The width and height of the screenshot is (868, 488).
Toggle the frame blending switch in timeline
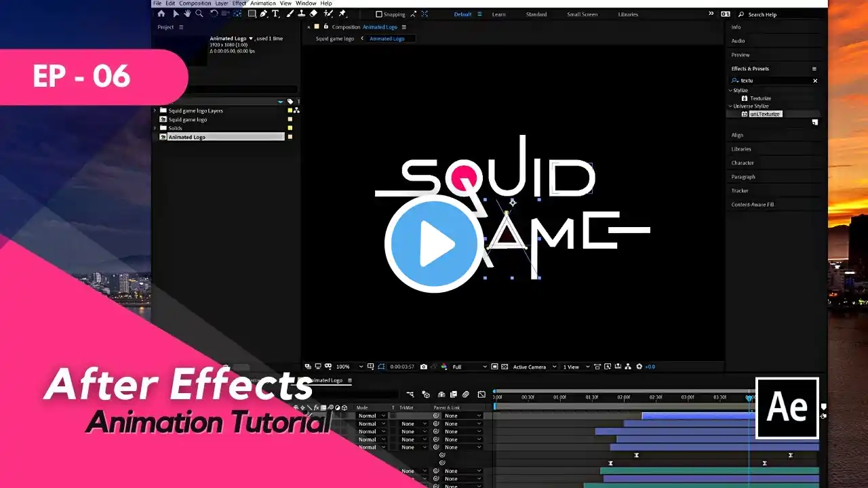[x=454, y=394]
